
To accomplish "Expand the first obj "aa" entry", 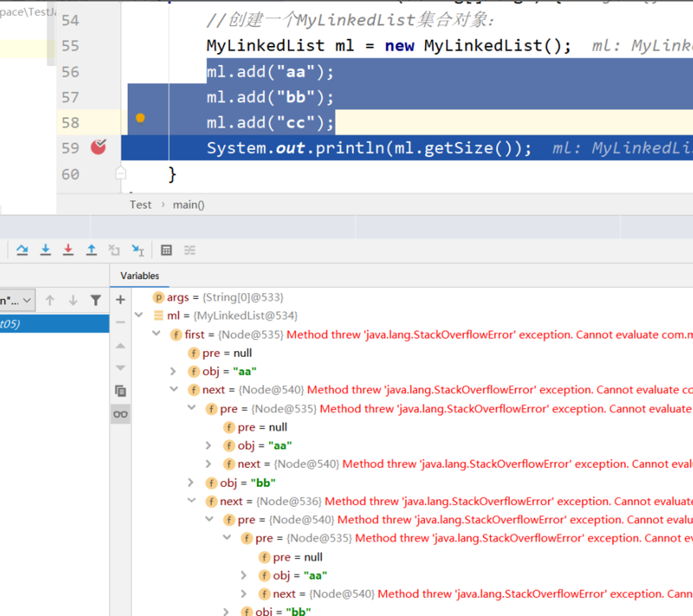I will (x=173, y=371).
